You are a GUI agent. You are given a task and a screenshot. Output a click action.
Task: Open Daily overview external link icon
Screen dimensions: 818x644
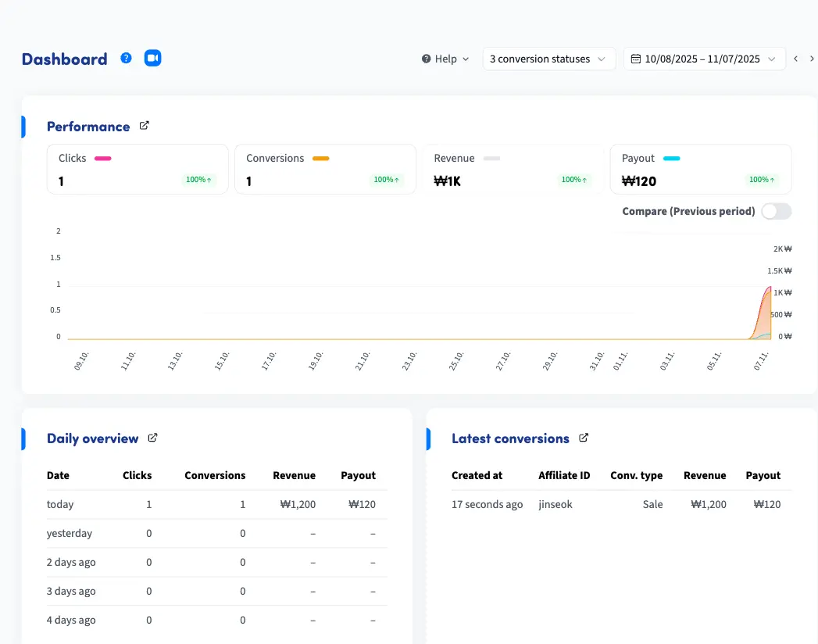pos(152,438)
